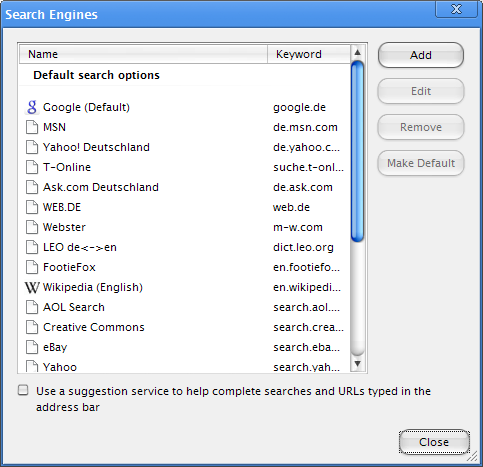Click the Ask.com Deutschland page icon
Image resolution: width=483 pixels, height=467 pixels.
point(32,187)
